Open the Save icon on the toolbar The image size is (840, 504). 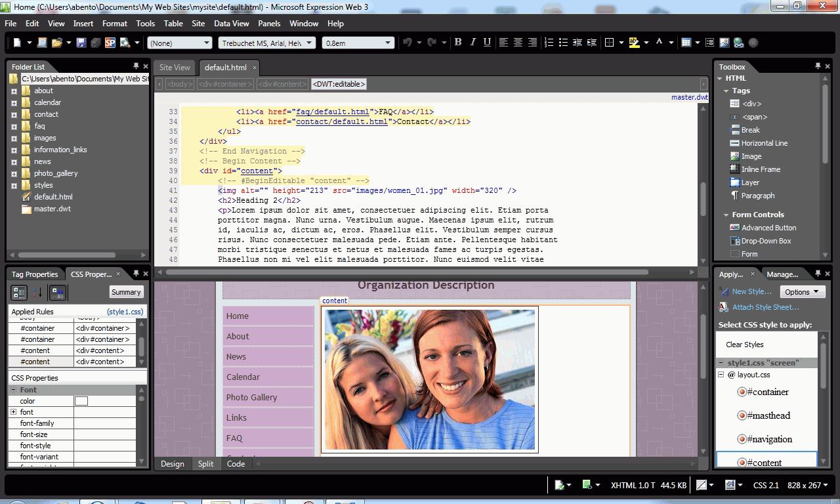coord(81,42)
